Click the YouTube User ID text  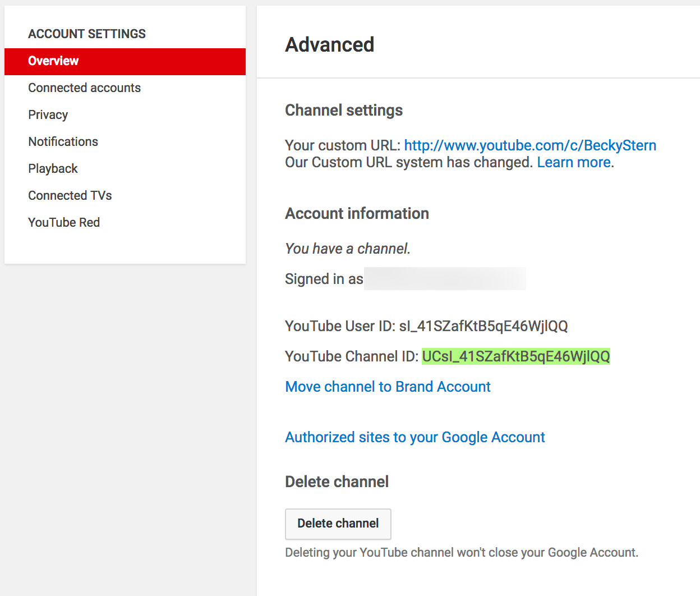tap(426, 326)
